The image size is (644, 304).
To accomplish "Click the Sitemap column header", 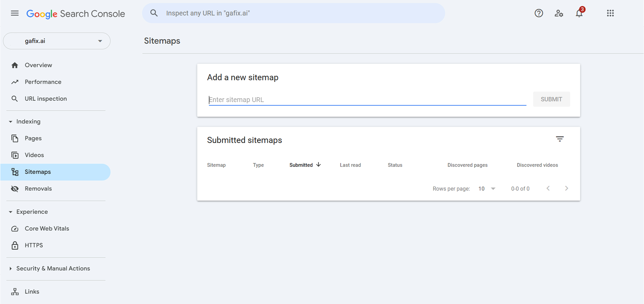I will pos(216,165).
